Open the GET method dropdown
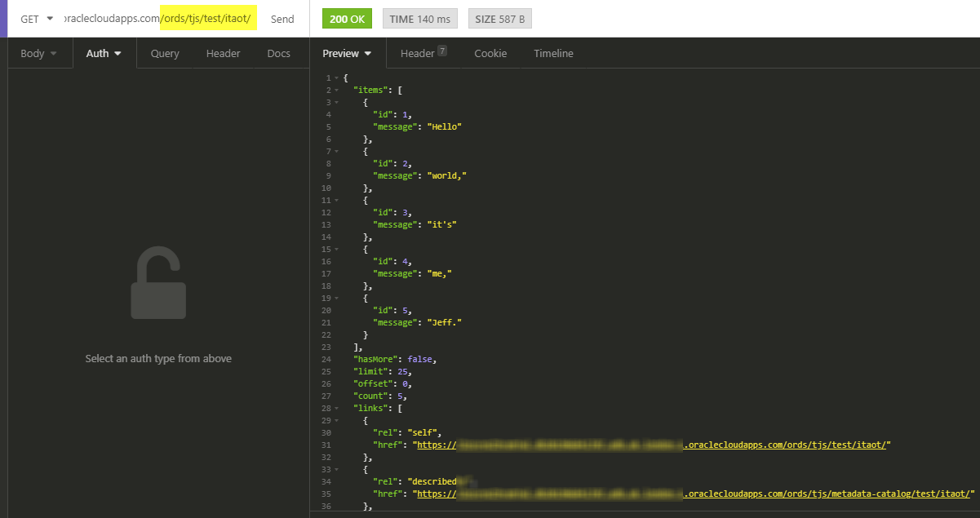Image resolution: width=980 pixels, height=518 pixels. click(38, 19)
